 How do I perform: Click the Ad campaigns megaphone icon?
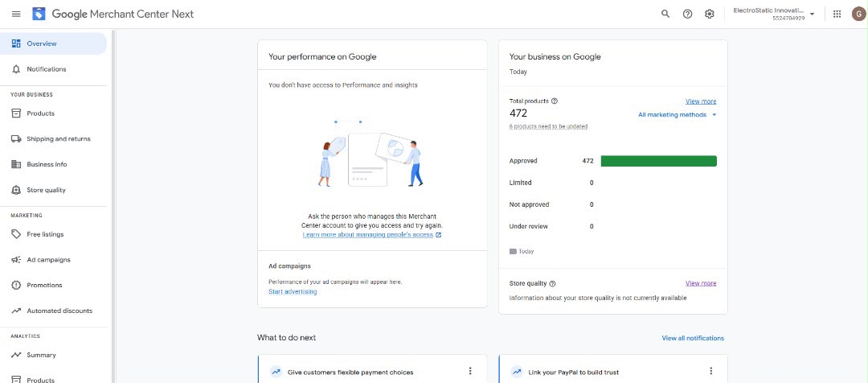pos(16,260)
